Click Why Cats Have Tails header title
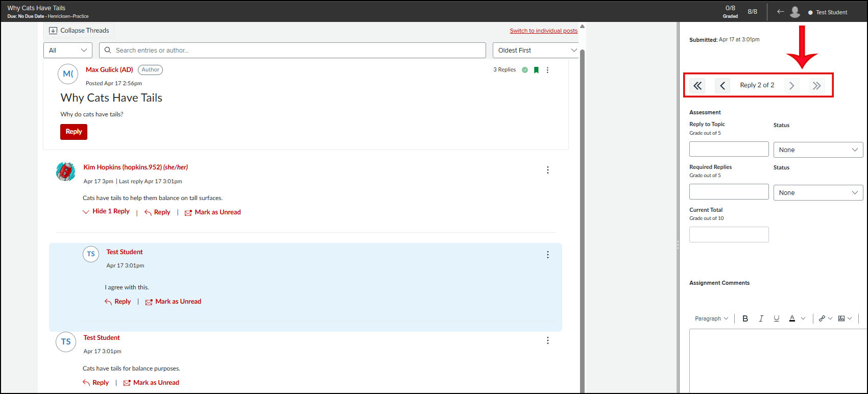 coord(36,8)
